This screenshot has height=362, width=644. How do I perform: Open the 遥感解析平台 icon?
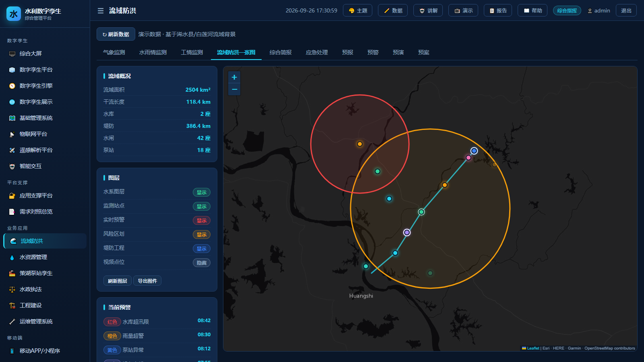point(12,150)
